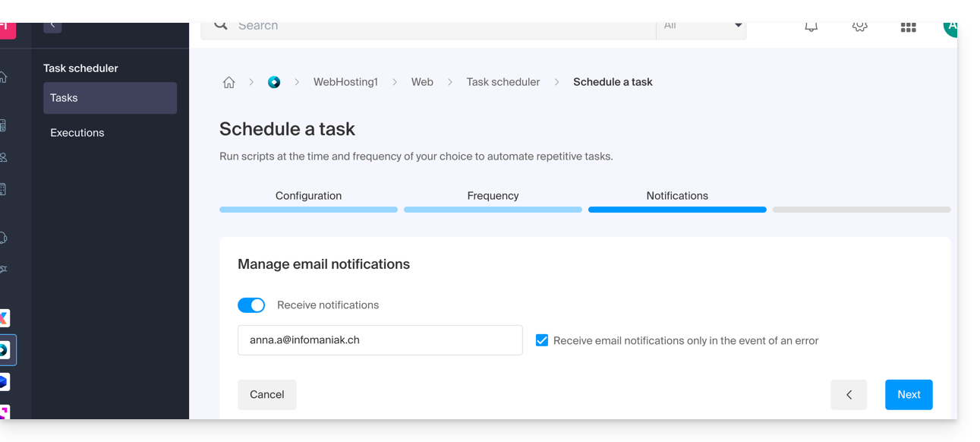Click the WebHosting1 breadcrumb link

coord(345,82)
